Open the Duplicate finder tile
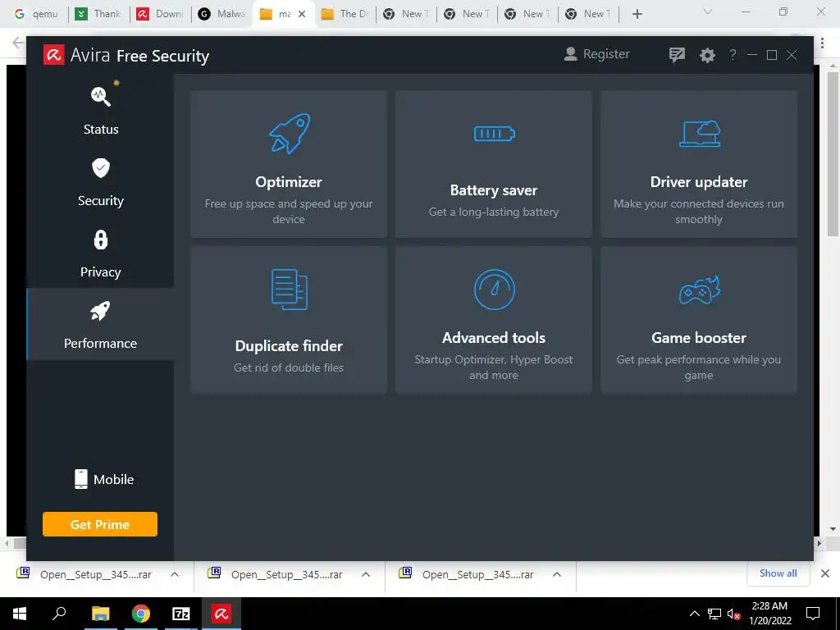The width and height of the screenshot is (840, 630). coord(289,320)
